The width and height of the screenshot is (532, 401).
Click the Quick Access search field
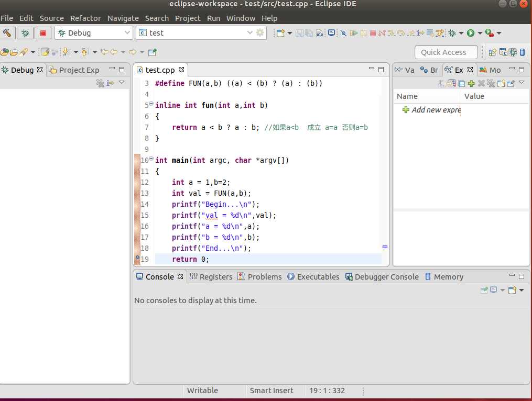pos(446,52)
